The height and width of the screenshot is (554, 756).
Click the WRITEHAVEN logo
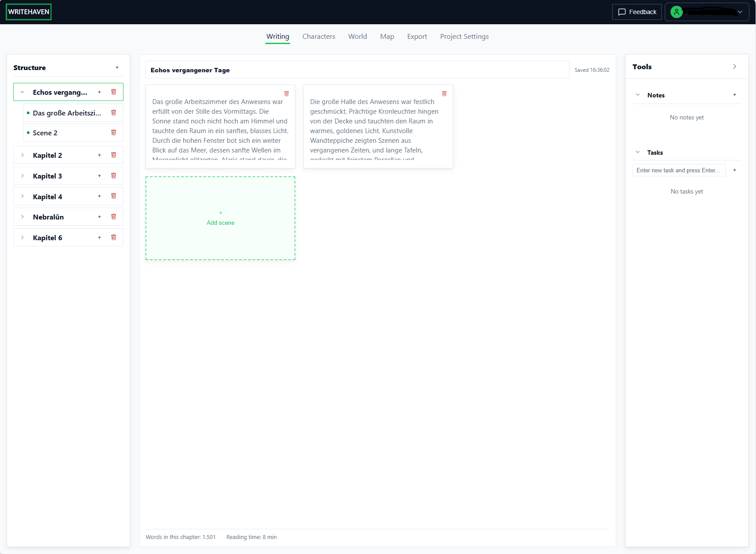28,11
